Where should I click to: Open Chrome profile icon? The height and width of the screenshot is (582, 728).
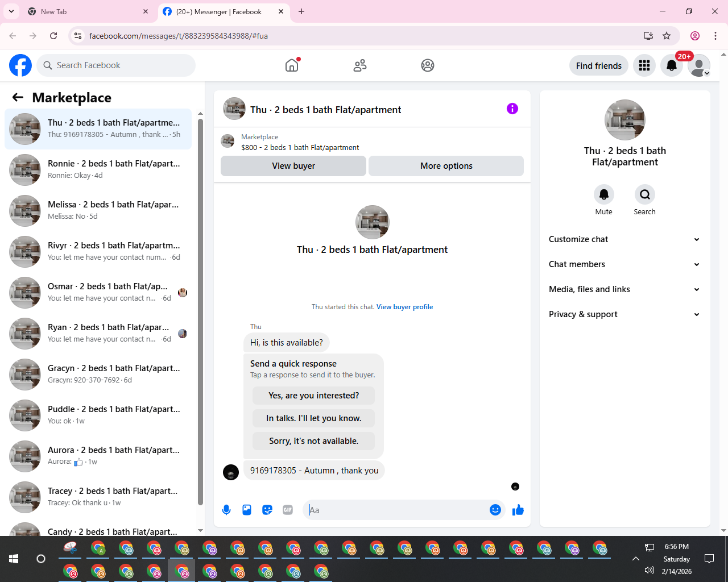pyautogui.click(x=695, y=36)
